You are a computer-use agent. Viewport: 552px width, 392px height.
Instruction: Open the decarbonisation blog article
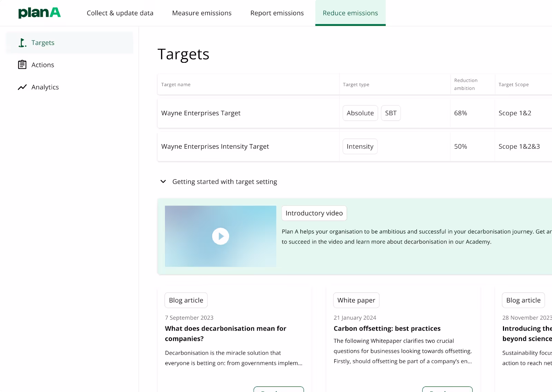pyautogui.click(x=225, y=333)
